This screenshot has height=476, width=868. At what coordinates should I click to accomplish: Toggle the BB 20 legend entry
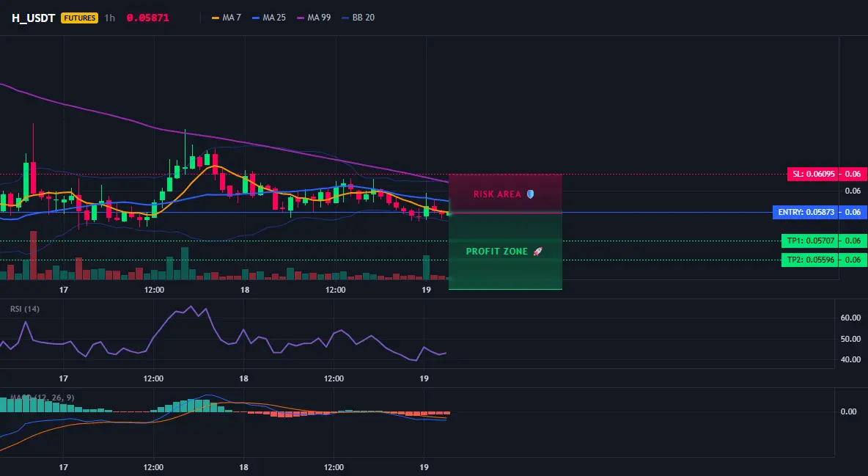pyautogui.click(x=358, y=18)
